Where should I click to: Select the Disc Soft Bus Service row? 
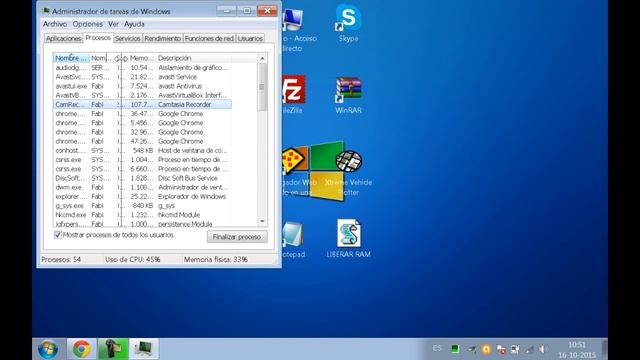[x=142, y=178]
